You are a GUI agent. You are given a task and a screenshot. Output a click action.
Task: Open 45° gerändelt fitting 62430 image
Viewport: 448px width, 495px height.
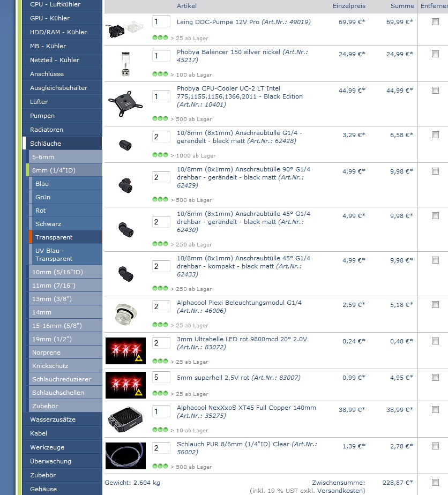(x=125, y=229)
